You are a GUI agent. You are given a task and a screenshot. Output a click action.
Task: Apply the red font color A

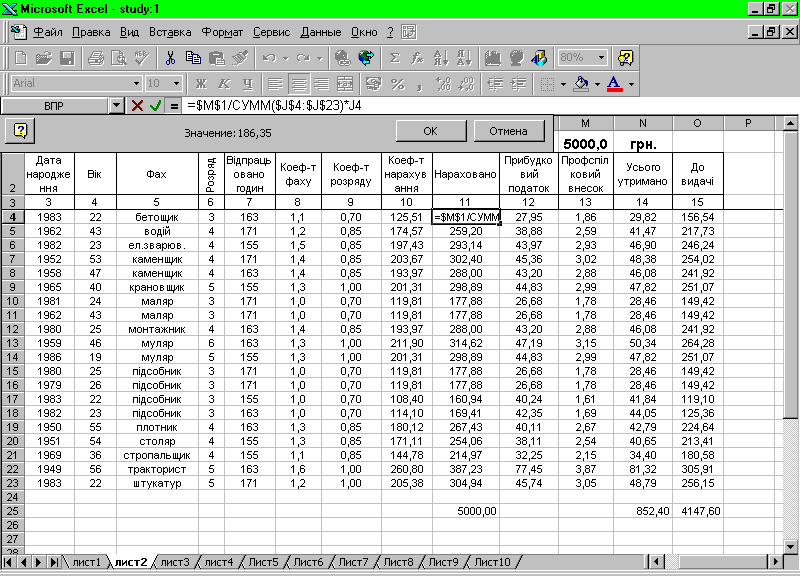coord(615,84)
